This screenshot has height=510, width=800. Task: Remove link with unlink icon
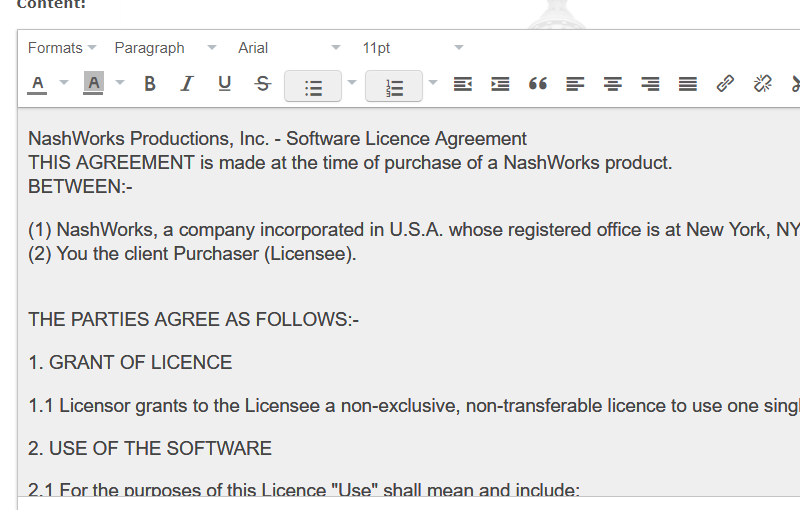coord(763,84)
